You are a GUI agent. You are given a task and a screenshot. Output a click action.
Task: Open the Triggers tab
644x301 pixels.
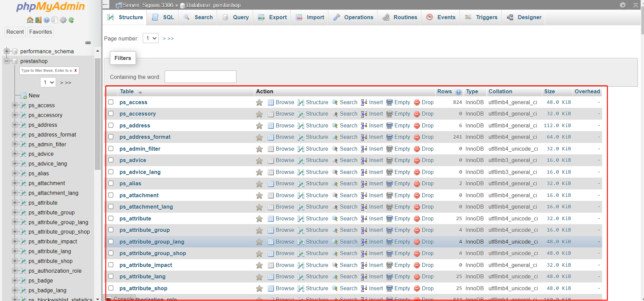click(481, 18)
